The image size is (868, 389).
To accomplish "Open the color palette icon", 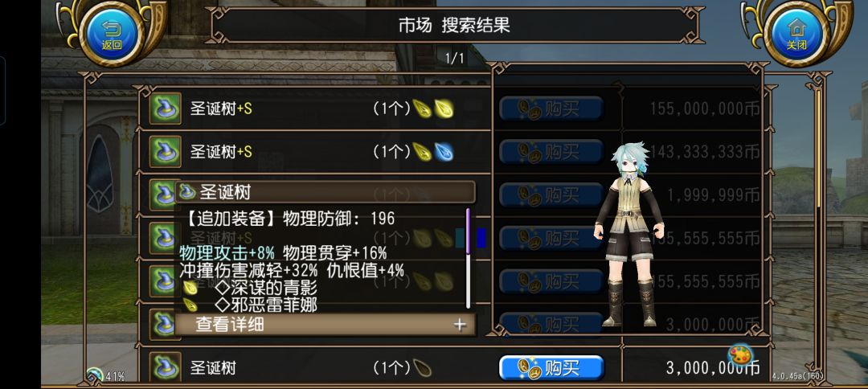I will [739, 354].
